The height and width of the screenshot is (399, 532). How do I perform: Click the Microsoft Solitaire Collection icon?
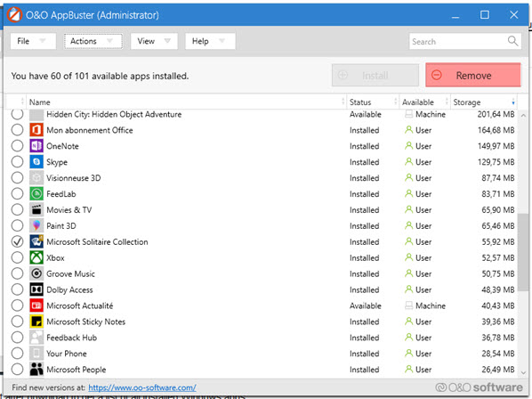[36, 241]
